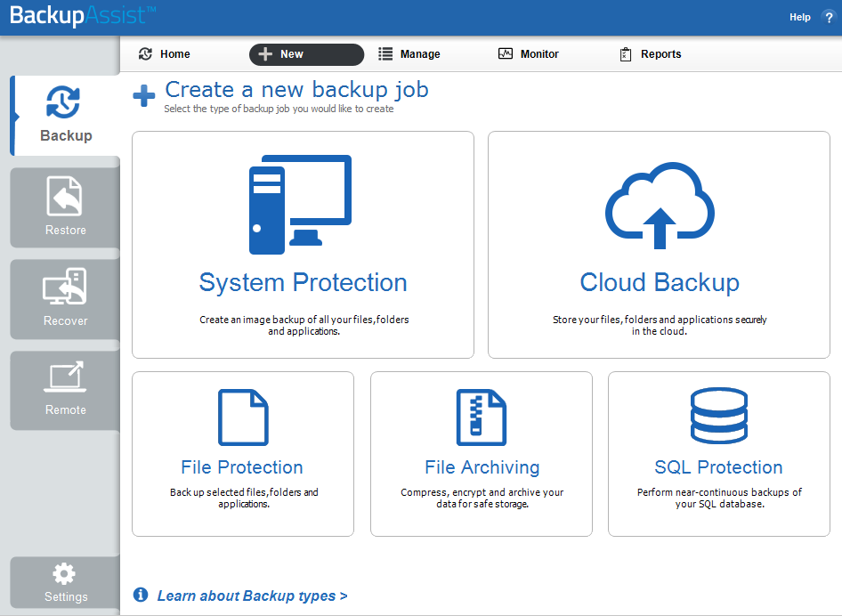This screenshot has height=616, width=842.
Task: Click the question mark help icon
Action: tap(829, 17)
